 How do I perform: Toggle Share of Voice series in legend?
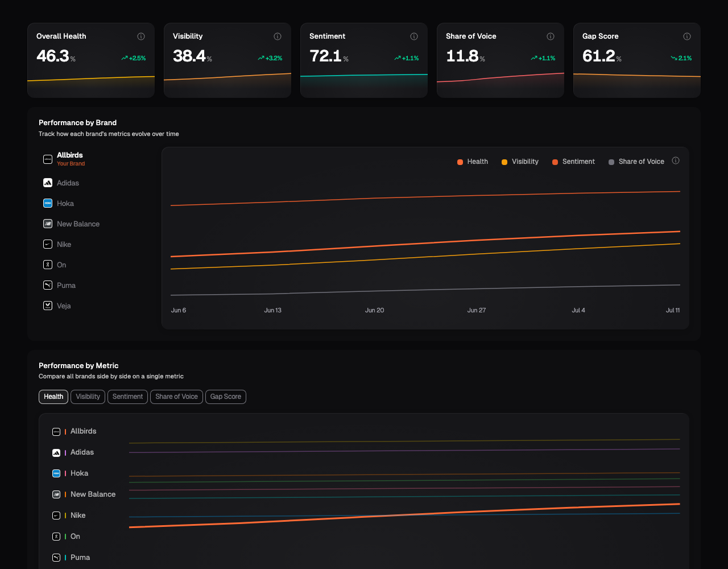click(636, 162)
